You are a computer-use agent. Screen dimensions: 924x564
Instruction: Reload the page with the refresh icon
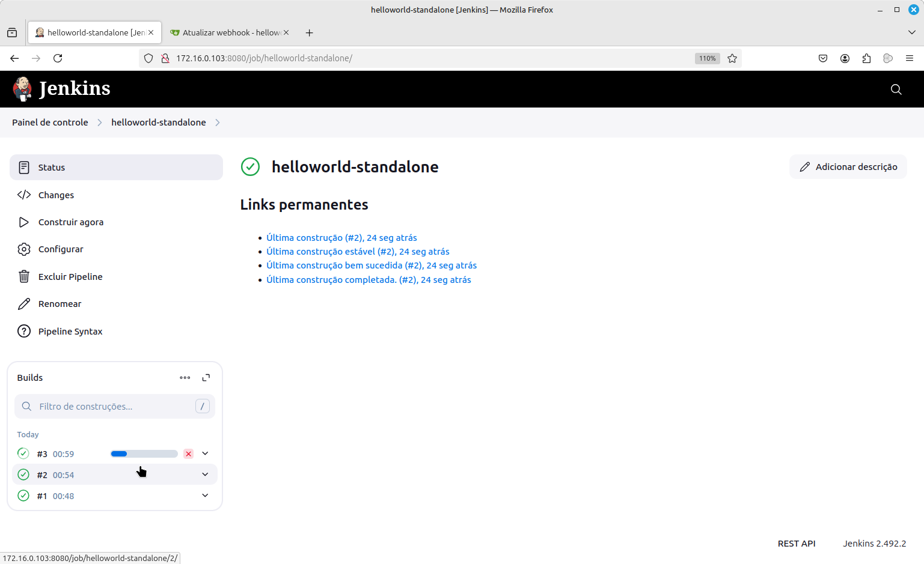tap(58, 58)
